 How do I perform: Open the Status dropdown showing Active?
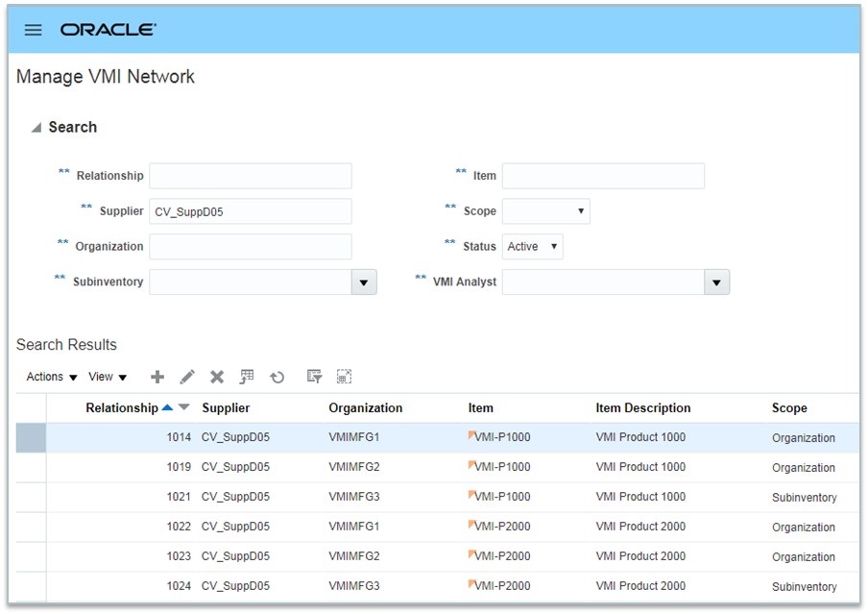(533, 247)
